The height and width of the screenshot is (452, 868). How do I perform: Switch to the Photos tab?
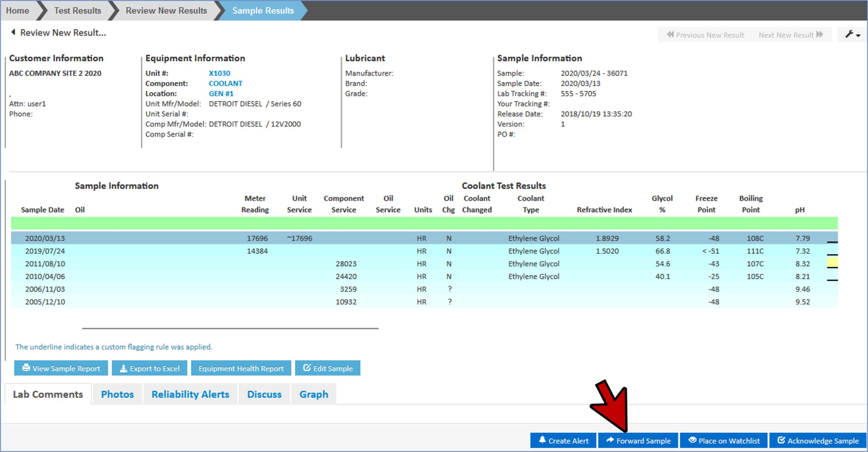click(x=117, y=394)
